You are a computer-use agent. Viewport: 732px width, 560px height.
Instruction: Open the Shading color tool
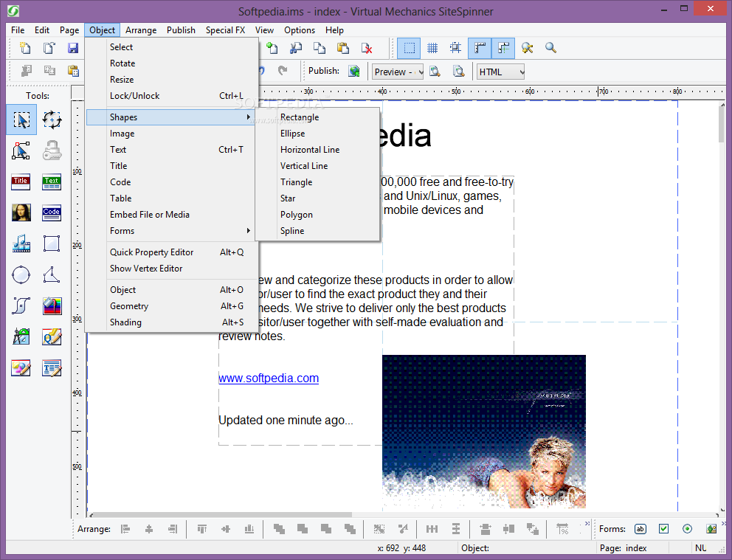(52, 306)
